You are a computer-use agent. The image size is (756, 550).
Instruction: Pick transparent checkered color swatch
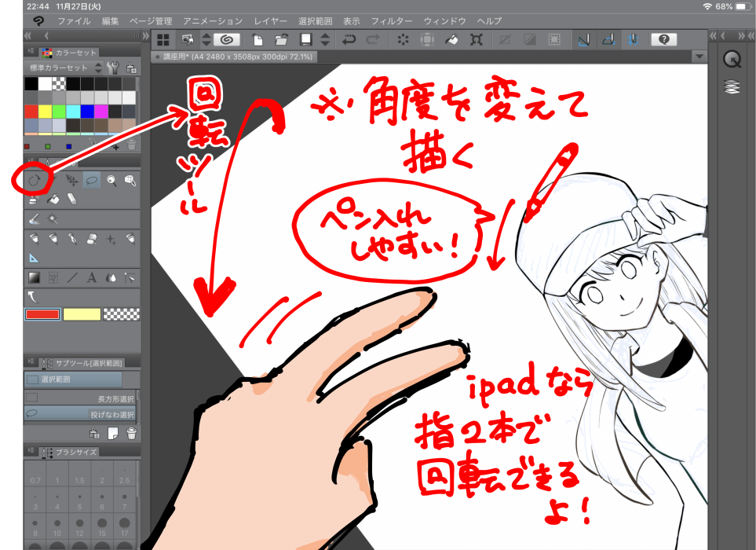(122, 314)
